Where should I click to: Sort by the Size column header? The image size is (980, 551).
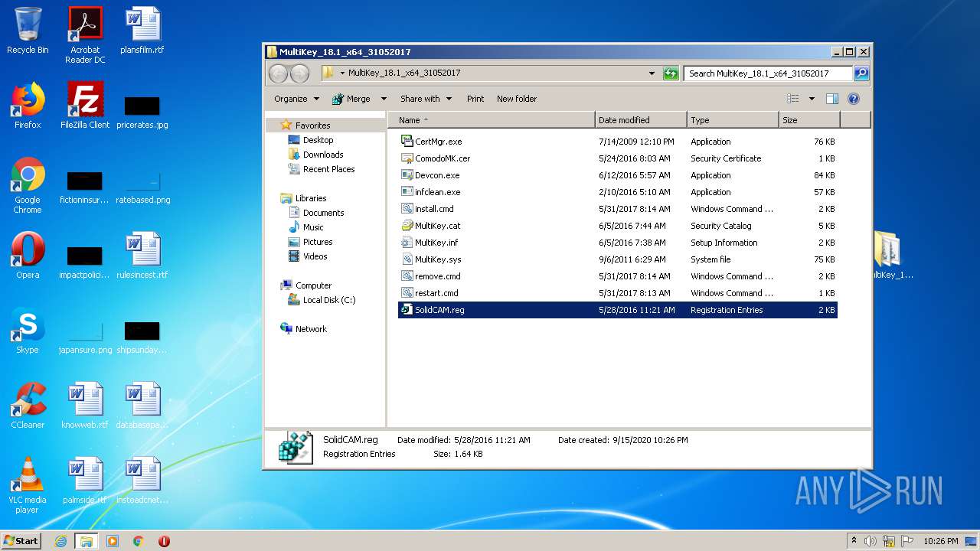[x=809, y=120]
